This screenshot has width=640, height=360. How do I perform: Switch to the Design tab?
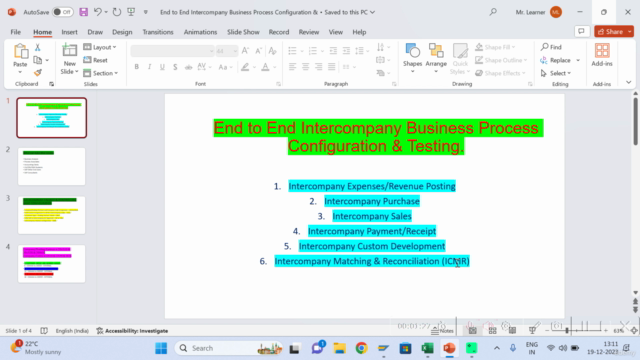click(122, 32)
